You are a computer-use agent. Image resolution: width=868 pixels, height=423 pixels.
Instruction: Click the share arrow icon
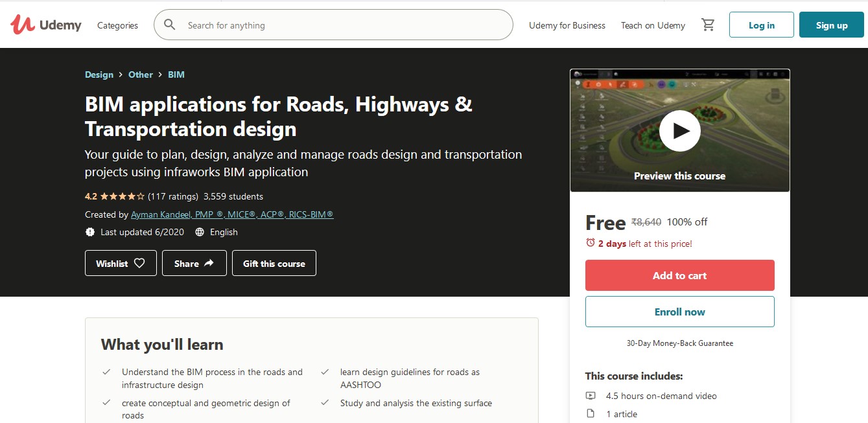coord(209,263)
